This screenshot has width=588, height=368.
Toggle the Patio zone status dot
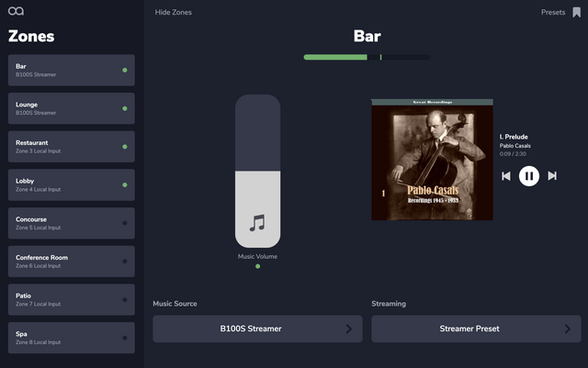point(125,299)
